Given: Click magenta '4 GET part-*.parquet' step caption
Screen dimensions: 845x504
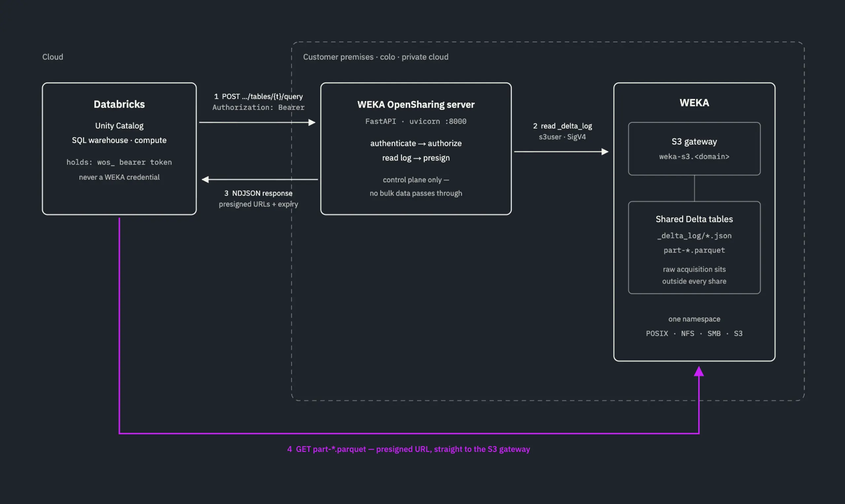Looking at the screenshot, I should (x=408, y=449).
